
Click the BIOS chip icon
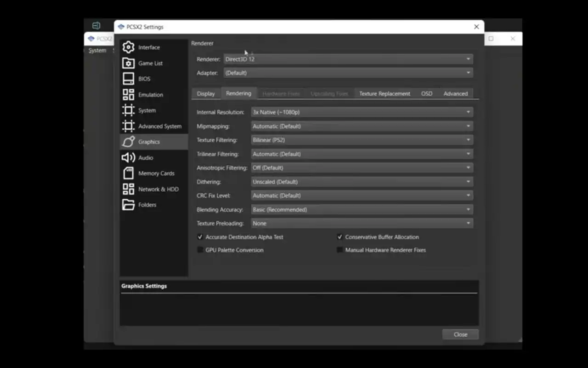(x=128, y=79)
